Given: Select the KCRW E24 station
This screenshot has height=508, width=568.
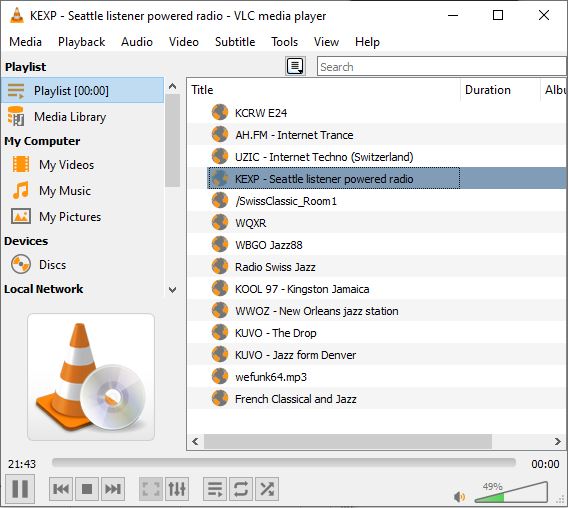Looking at the screenshot, I should (377, 113).
